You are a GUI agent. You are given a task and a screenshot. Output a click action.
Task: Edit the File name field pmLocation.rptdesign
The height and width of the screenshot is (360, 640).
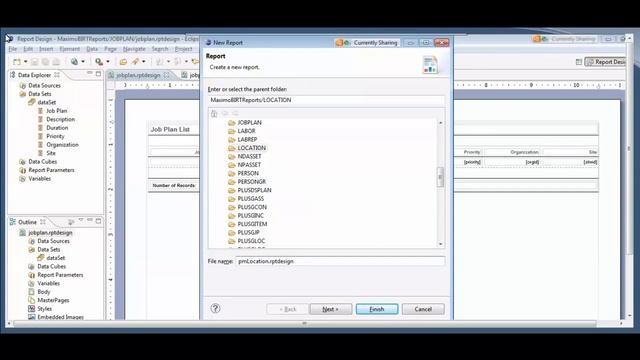(x=340, y=261)
